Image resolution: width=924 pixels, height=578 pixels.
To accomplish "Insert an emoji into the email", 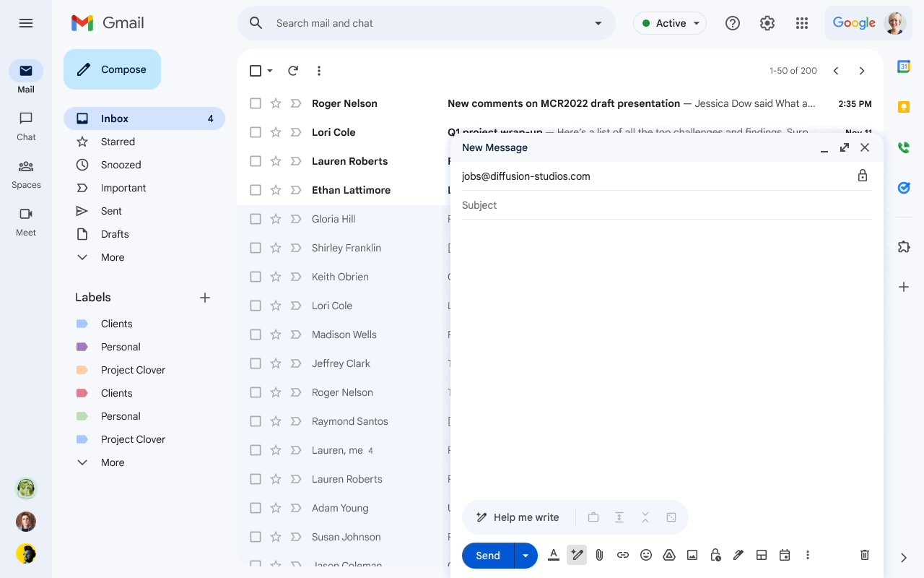I will click(645, 555).
